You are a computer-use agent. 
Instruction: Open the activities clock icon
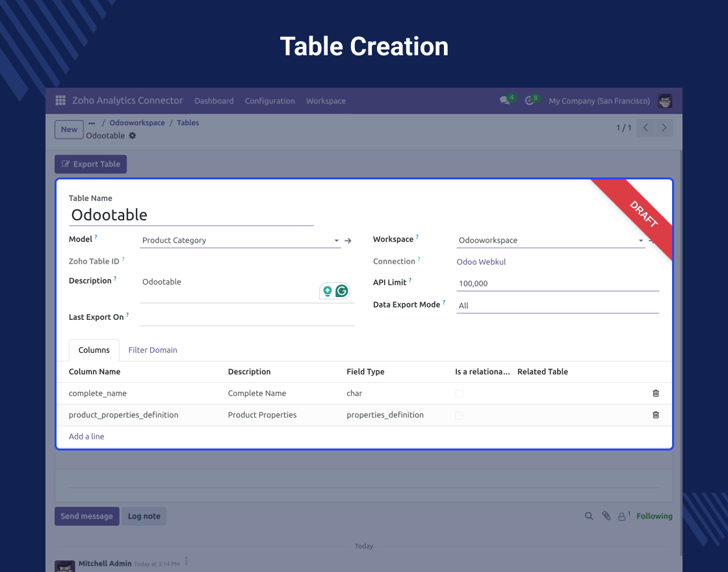click(529, 100)
